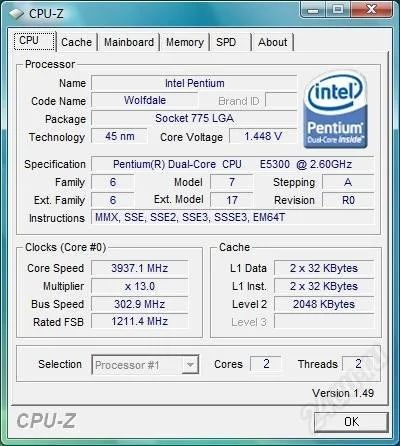Minimize the CPU-Z window
The image size is (400, 446).
313,10
